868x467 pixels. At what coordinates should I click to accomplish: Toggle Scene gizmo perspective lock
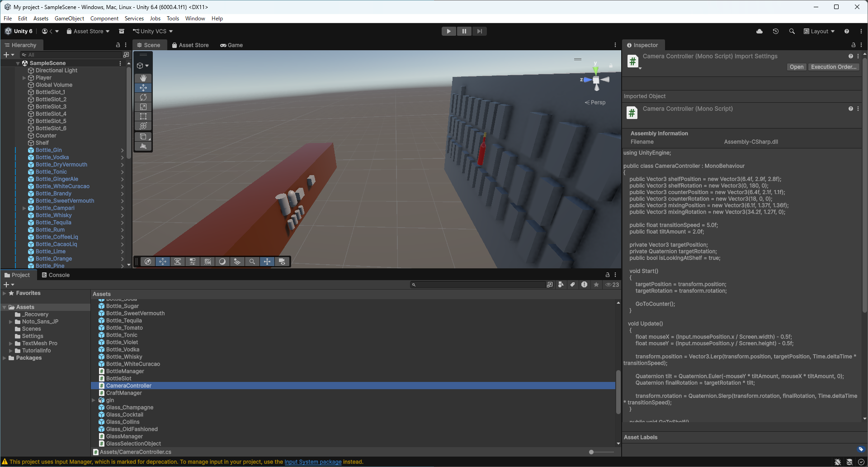coord(611,66)
